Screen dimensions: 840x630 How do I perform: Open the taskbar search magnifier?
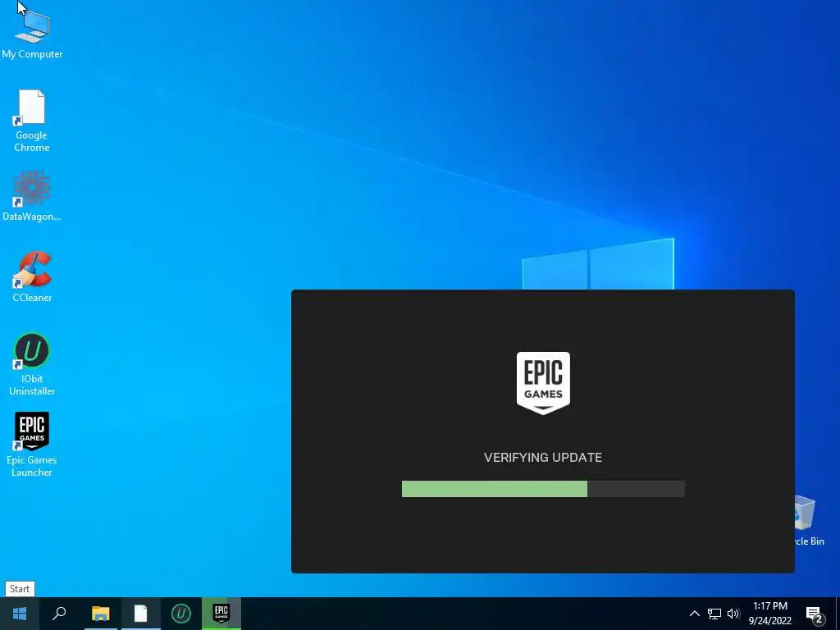click(59, 614)
